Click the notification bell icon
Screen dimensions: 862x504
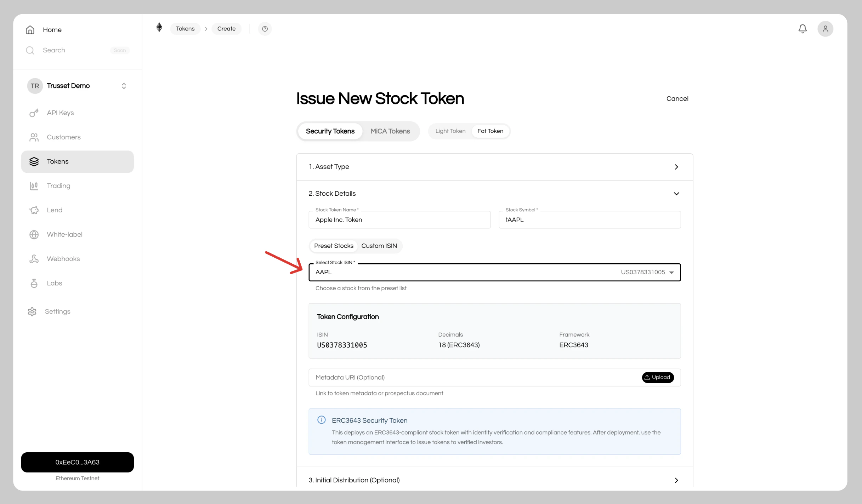803,29
